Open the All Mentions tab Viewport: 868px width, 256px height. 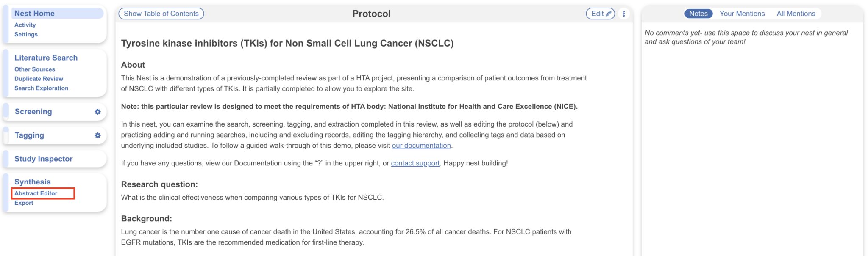point(796,14)
